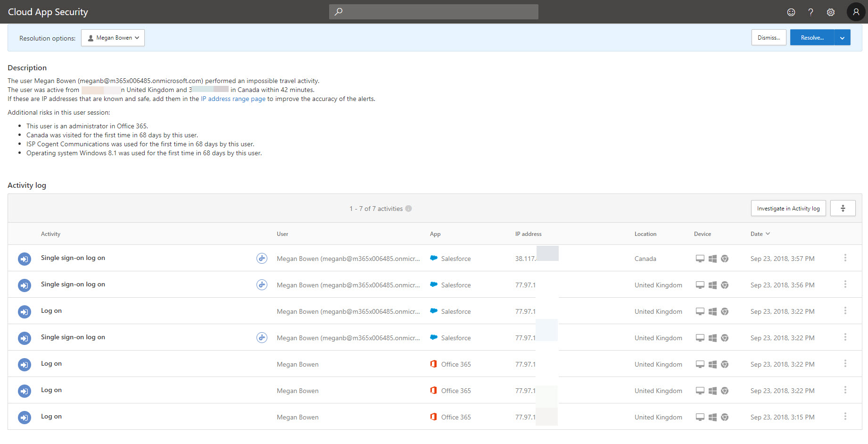Click the Windows OS icon in 3:15 PM row
Viewport: 868px width, 444px height.
[x=712, y=417]
